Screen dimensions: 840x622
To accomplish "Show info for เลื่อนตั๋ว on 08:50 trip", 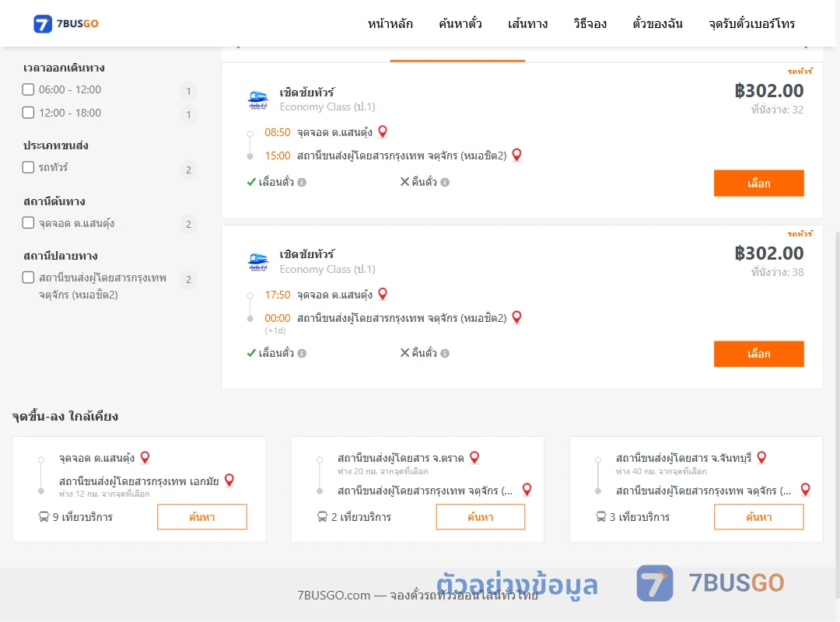I will click(x=302, y=182).
